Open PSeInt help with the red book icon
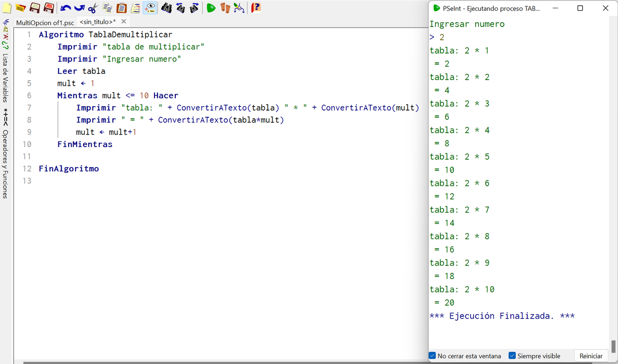This screenshot has width=618, height=364. [x=255, y=8]
